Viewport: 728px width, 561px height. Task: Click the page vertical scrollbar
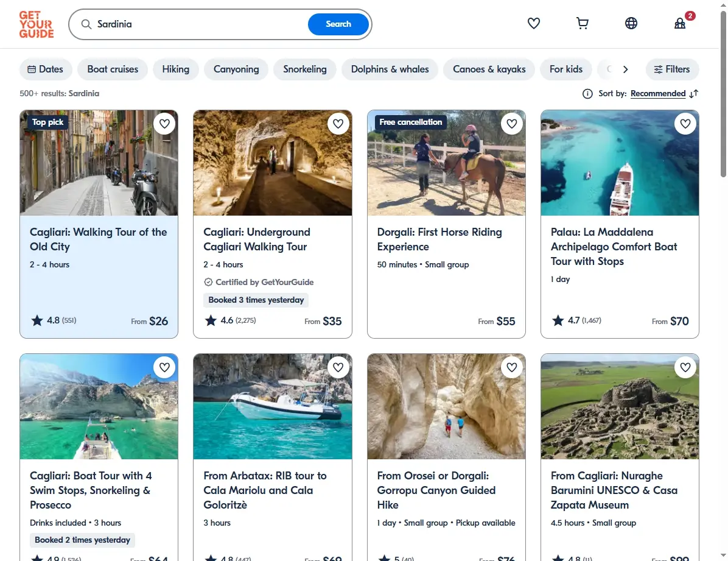click(x=723, y=93)
